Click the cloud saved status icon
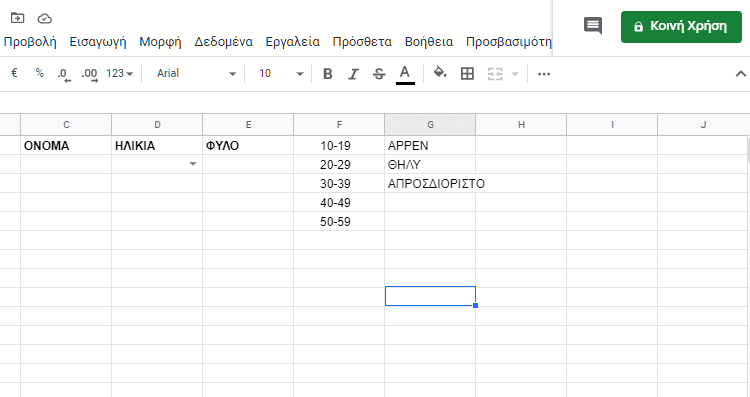The image size is (750, 397). [x=44, y=19]
